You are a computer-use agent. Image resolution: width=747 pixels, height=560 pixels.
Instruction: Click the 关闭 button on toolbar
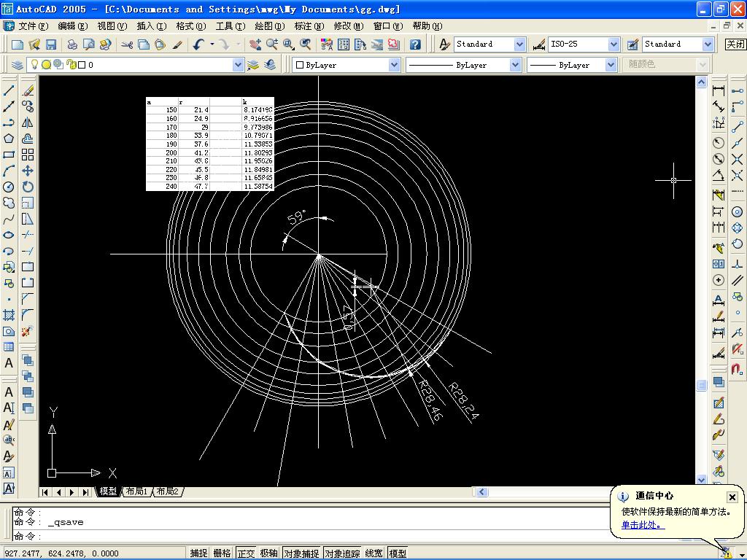click(x=735, y=44)
